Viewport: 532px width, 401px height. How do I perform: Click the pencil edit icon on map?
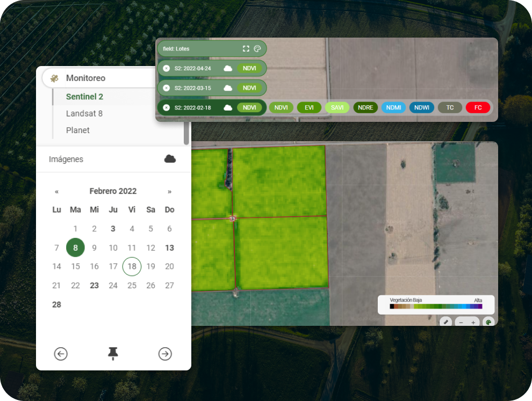click(446, 322)
